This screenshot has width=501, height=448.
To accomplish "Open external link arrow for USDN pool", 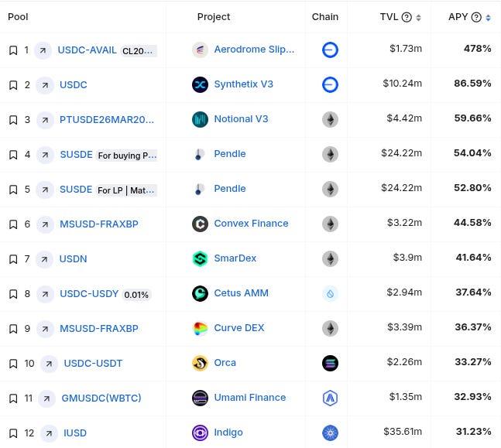I will click(44, 259).
